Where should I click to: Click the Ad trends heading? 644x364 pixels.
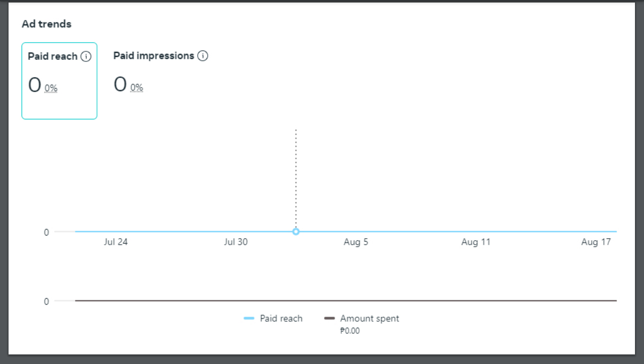click(x=46, y=24)
